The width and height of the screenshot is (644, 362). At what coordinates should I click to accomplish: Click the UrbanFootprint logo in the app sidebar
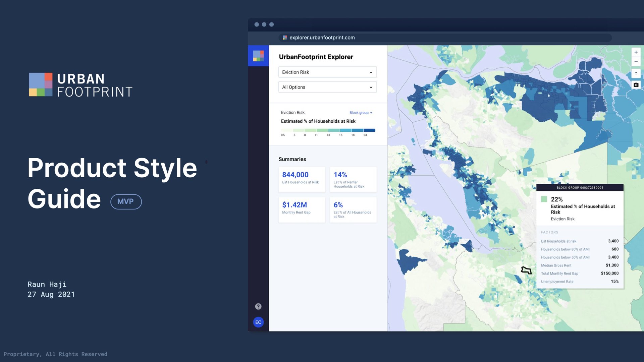coord(258,56)
